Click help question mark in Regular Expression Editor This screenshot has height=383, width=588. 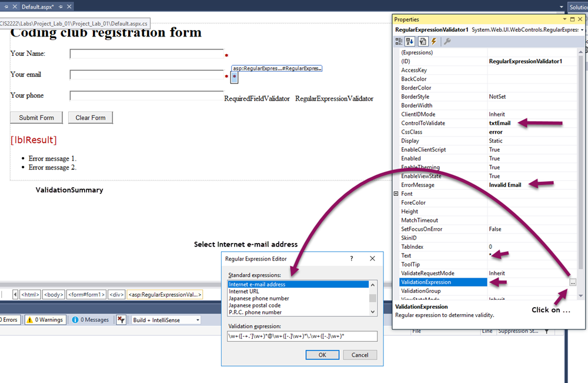click(352, 258)
